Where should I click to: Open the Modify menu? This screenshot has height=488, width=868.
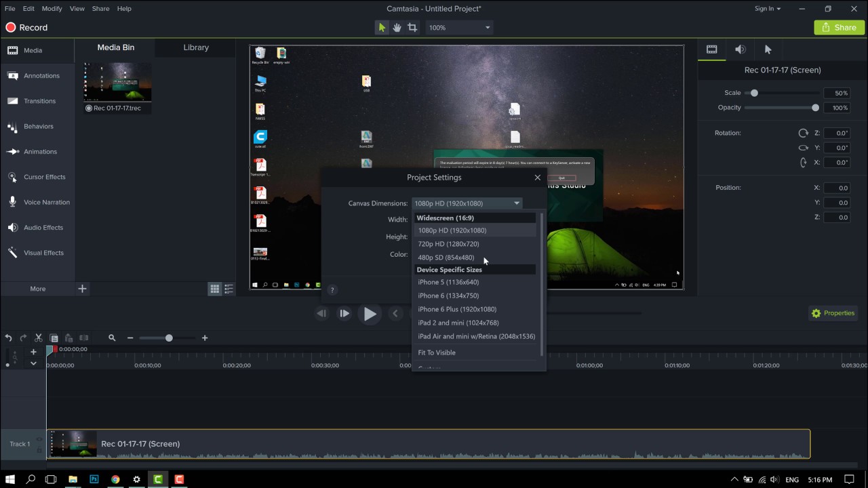point(52,9)
